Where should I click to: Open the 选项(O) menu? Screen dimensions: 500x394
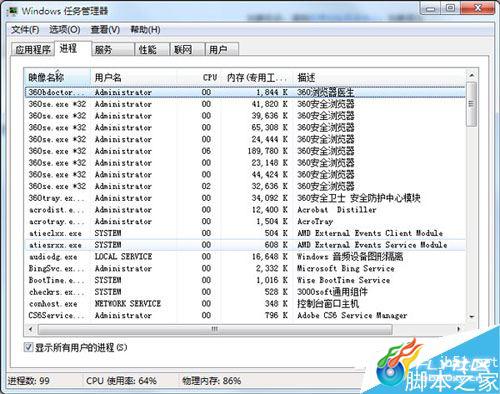click(x=65, y=30)
